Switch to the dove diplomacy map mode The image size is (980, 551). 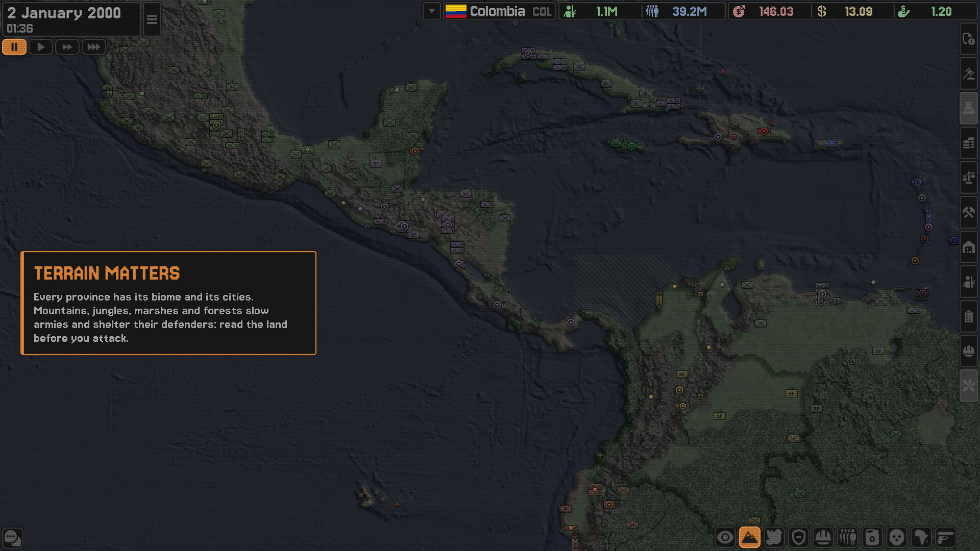pyautogui.click(x=774, y=537)
